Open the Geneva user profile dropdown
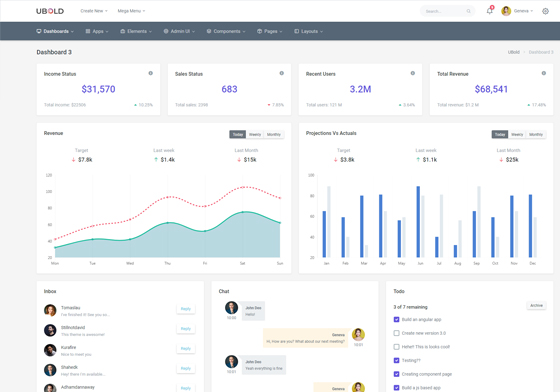This screenshot has width=560, height=392. pos(517,11)
